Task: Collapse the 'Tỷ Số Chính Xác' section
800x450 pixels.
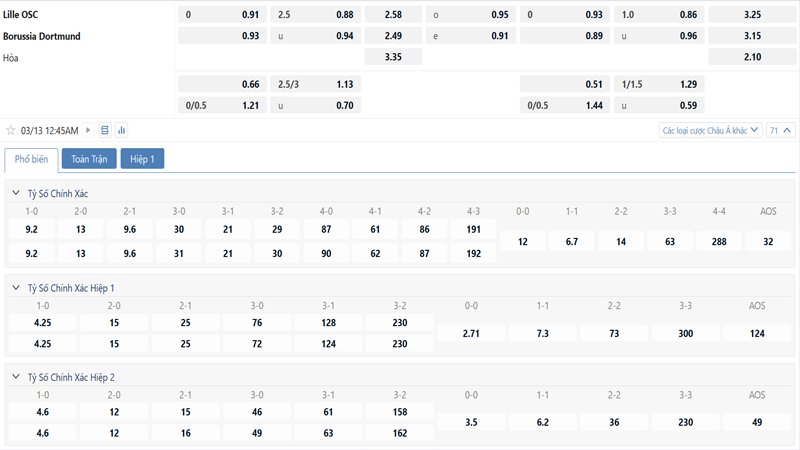Action: pyautogui.click(x=15, y=192)
